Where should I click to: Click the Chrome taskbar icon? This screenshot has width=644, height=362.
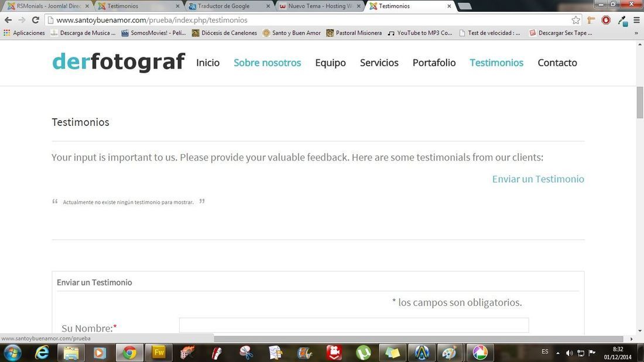coord(129,353)
